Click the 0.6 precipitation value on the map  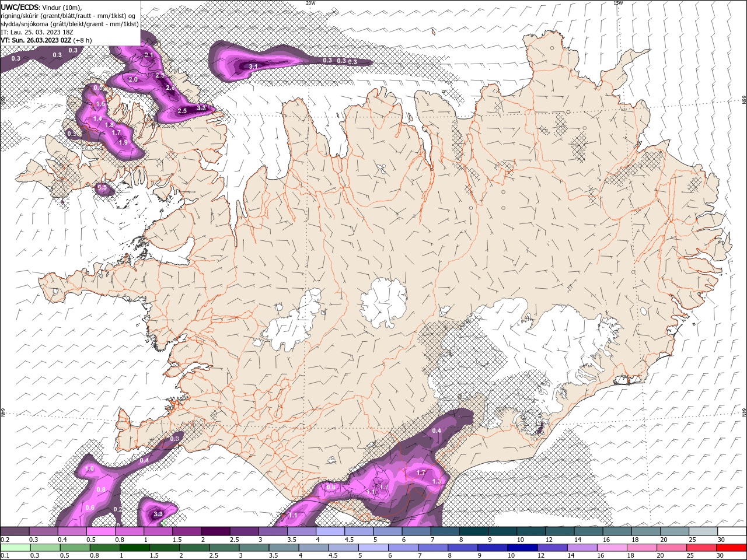[x=90, y=508]
